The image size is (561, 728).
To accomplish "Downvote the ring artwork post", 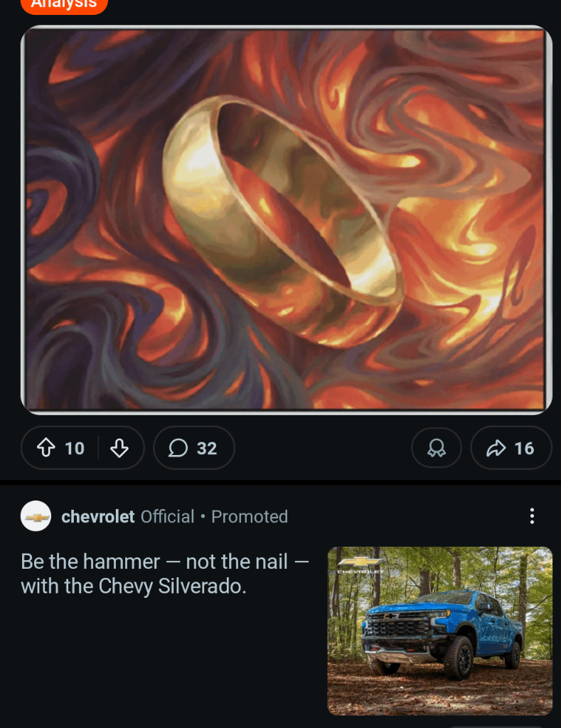I will coord(119,448).
